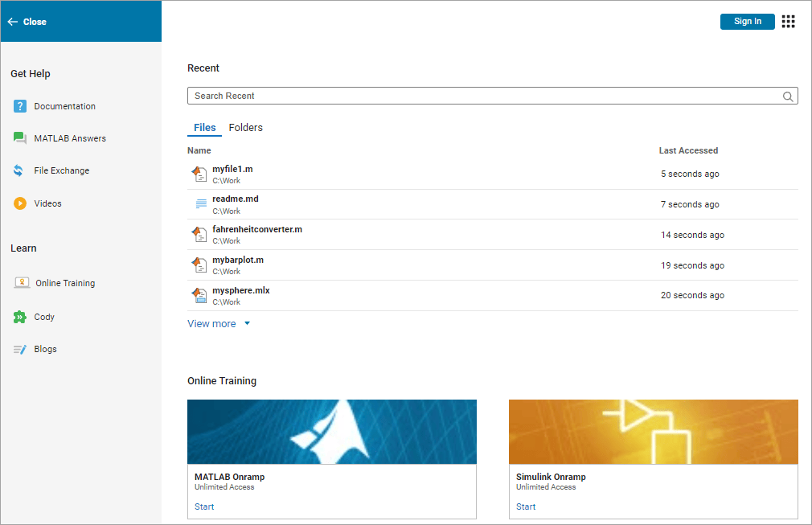
Task: Click the Simulink Onramp title text
Action: 551,477
